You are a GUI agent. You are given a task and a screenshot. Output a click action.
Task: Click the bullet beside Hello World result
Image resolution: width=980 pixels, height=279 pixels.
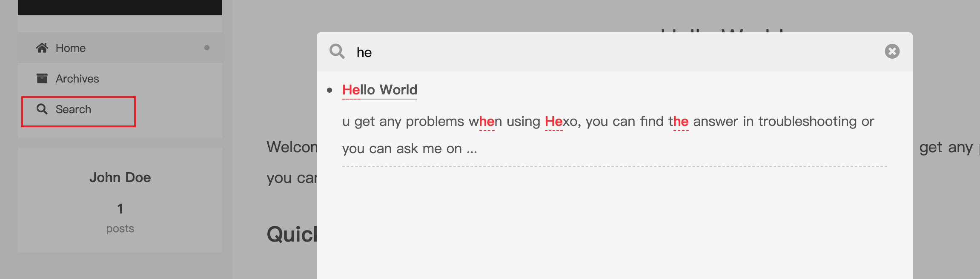pos(330,90)
